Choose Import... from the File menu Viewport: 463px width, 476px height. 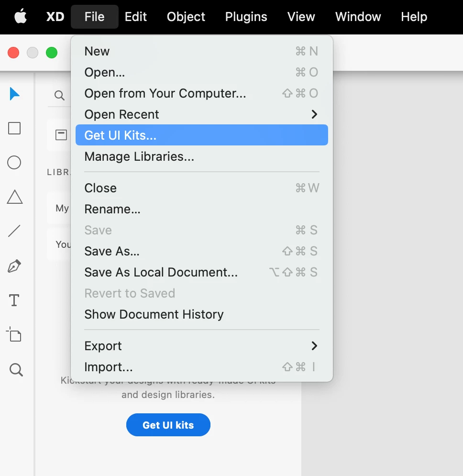point(201,367)
